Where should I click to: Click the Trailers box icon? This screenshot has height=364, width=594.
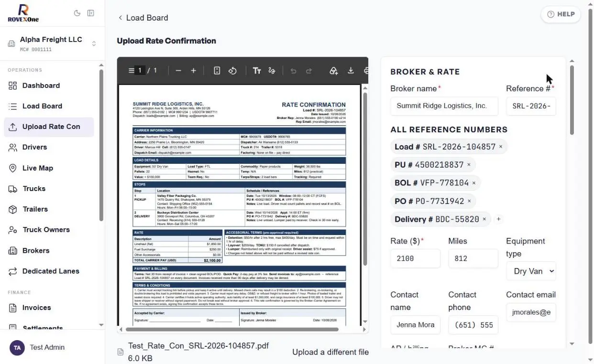point(13,209)
